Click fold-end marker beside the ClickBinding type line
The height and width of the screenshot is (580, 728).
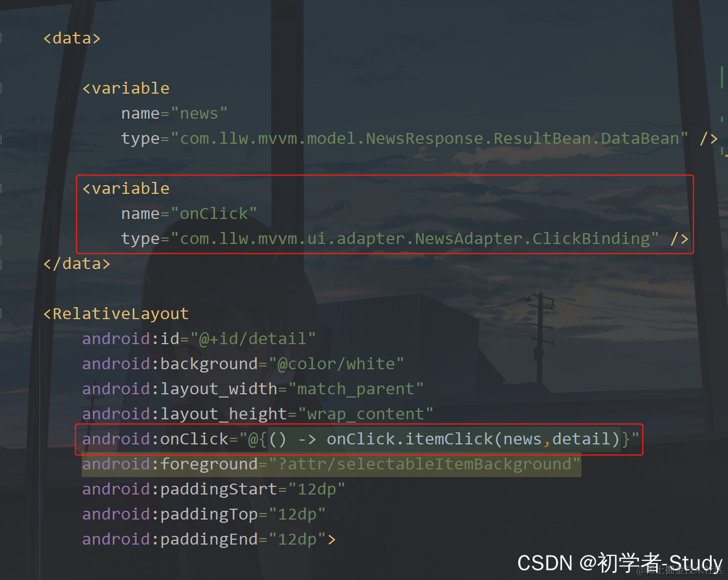(1, 239)
